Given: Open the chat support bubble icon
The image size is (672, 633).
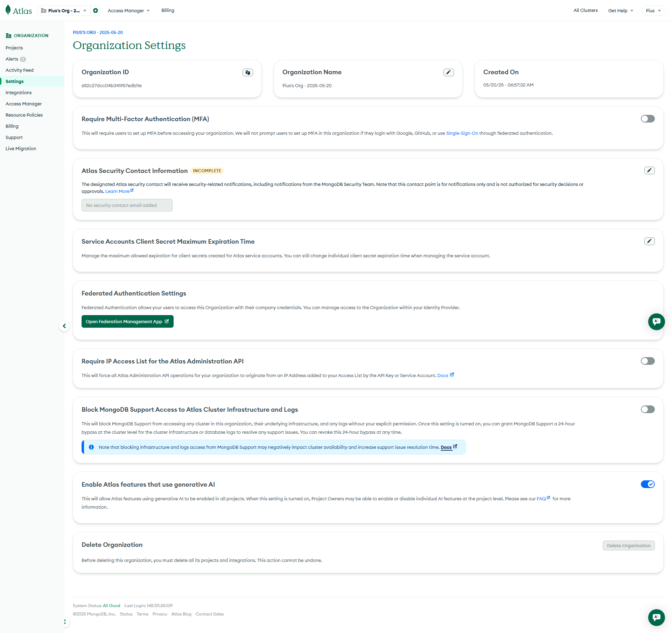Looking at the screenshot, I should click(x=656, y=322).
